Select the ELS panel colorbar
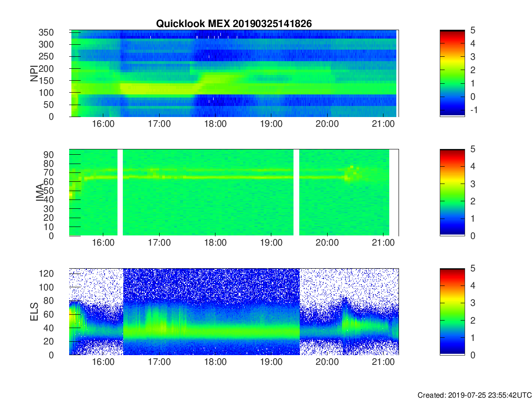Screen dimensions: 532x399 click(452, 312)
